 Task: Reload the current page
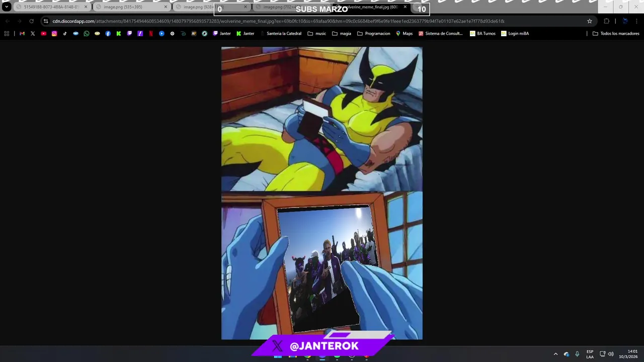point(31,21)
